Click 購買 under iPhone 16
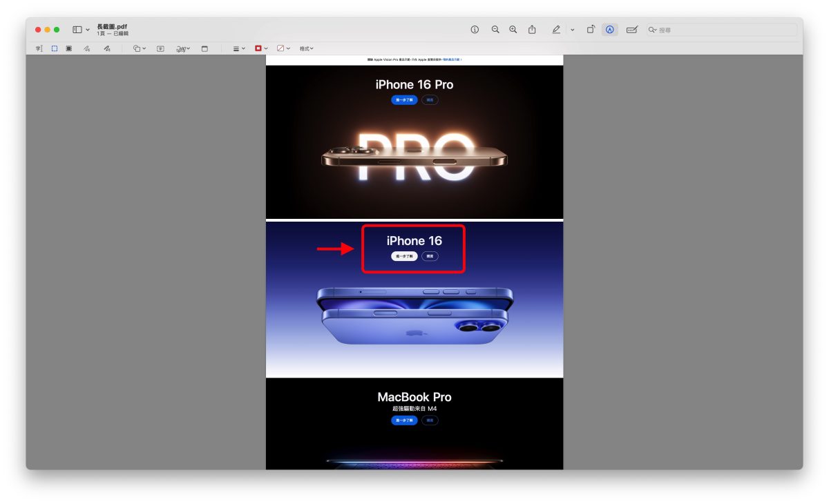Image resolution: width=829 pixels, height=504 pixels. [x=430, y=256]
